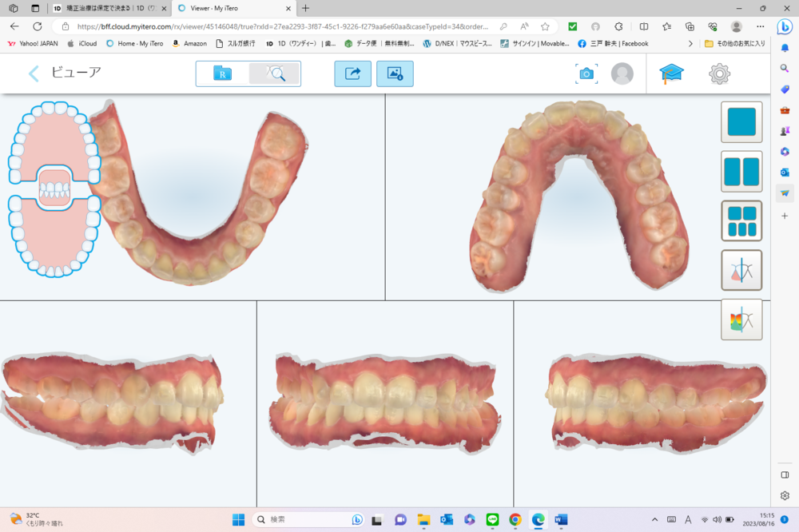Screen dimensions: 799x532
Task: Click the upper jaw in tooth diagram
Action: tap(54, 136)
